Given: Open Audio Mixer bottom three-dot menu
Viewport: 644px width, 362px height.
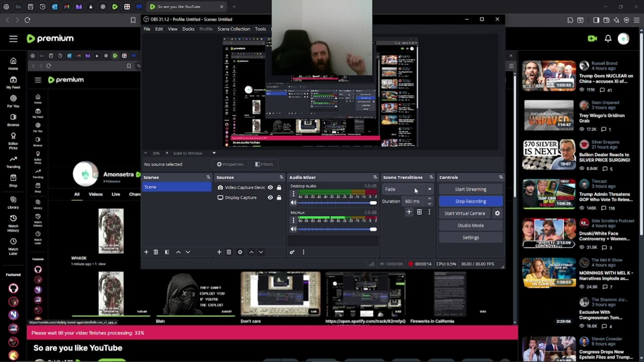Looking at the screenshot, I should click(x=303, y=252).
